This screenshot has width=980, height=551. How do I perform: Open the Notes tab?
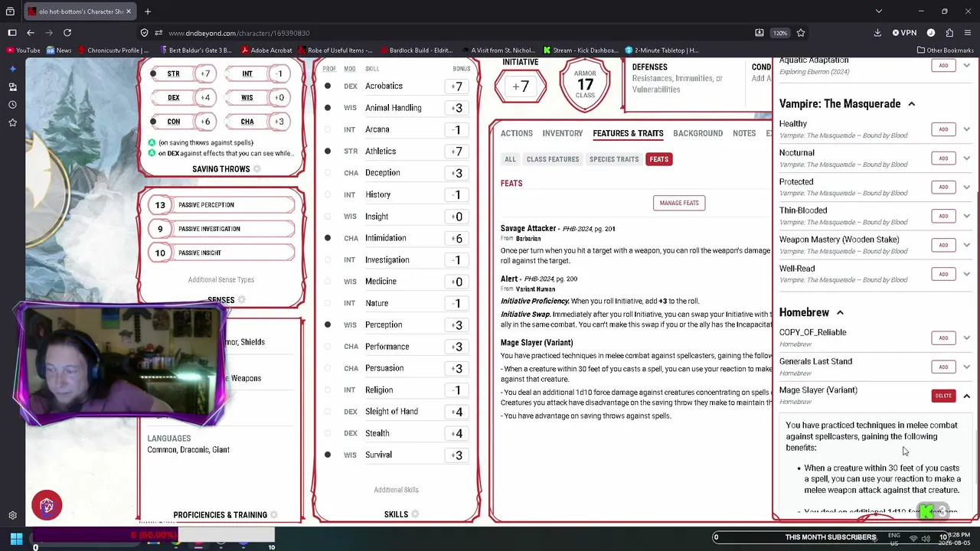[744, 133]
